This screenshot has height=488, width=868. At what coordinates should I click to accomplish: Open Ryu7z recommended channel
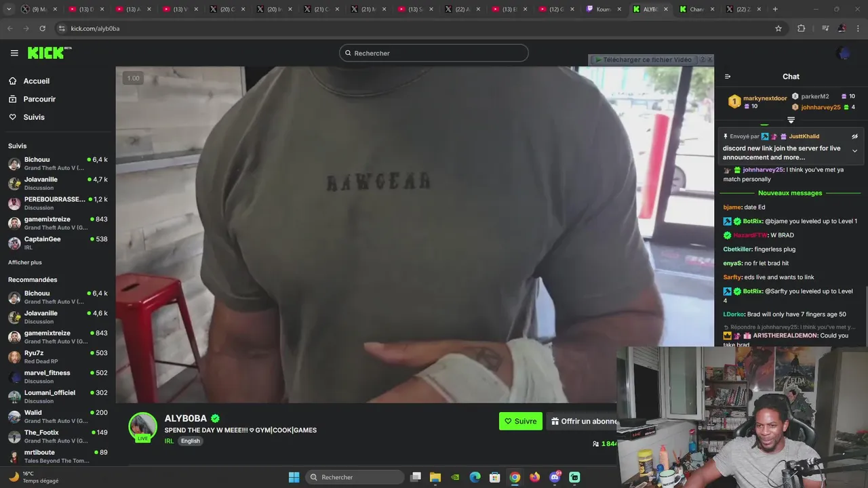point(58,357)
